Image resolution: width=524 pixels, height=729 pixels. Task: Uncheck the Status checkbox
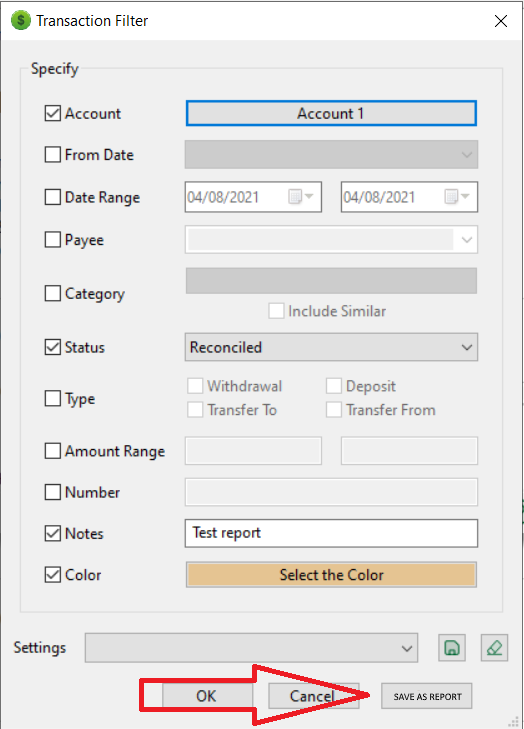[53, 347]
